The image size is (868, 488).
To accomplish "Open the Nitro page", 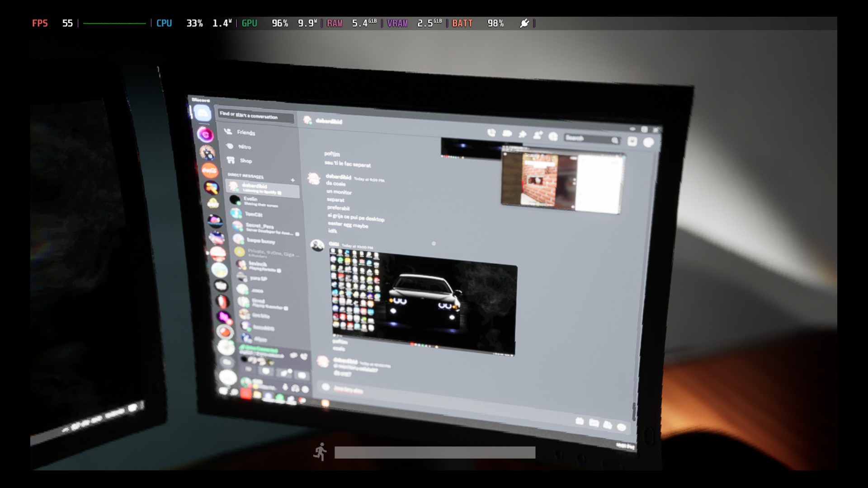I will tap(244, 147).
